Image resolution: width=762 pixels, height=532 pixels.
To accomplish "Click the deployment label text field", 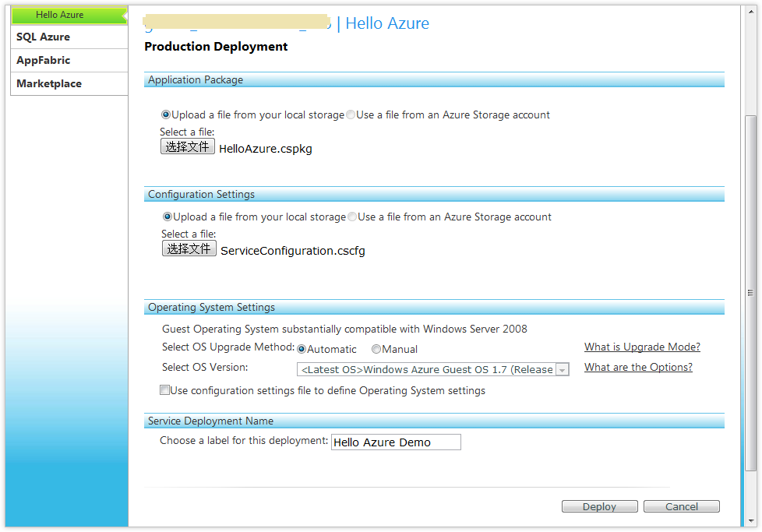I will pos(396,442).
